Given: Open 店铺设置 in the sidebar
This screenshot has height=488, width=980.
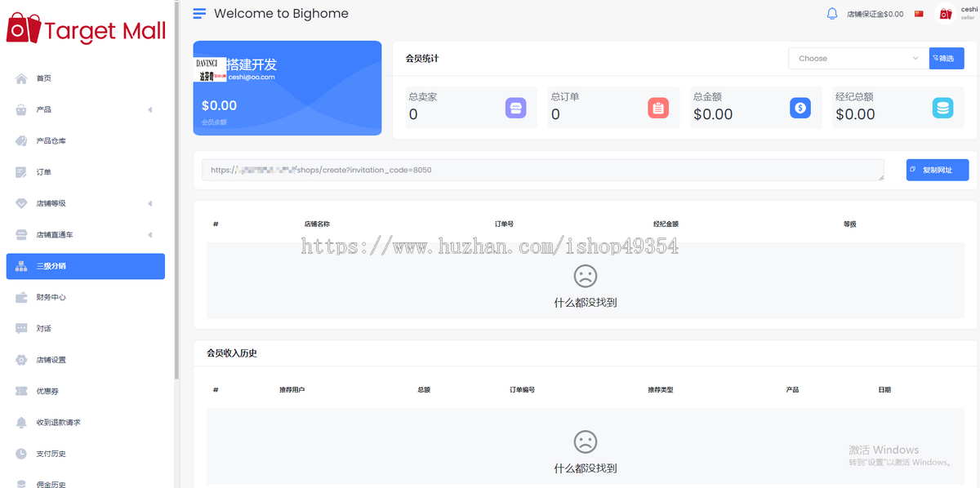Looking at the screenshot, I should pyautogui.click(x=85, y=360).
